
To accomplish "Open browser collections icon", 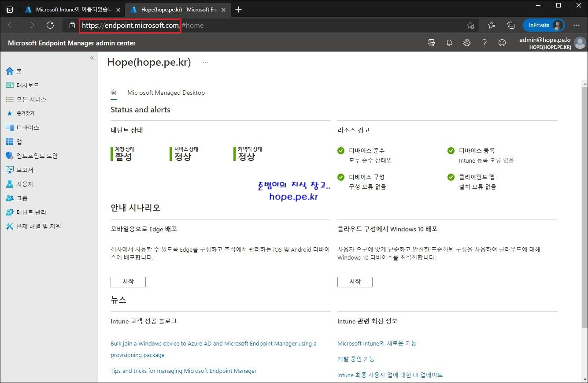I will pyautogui.click(x=511, y=25).
